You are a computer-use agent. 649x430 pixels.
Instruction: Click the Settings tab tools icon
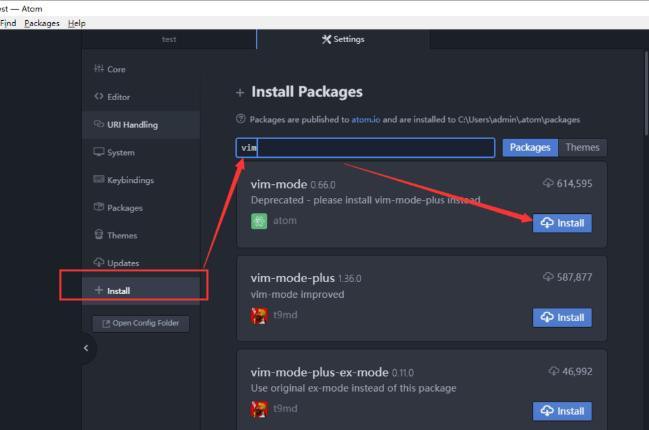[x=326, y=39]
